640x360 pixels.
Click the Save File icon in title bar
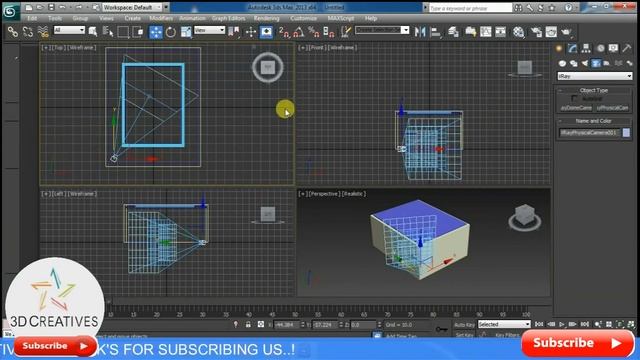(x=51, y=7)
